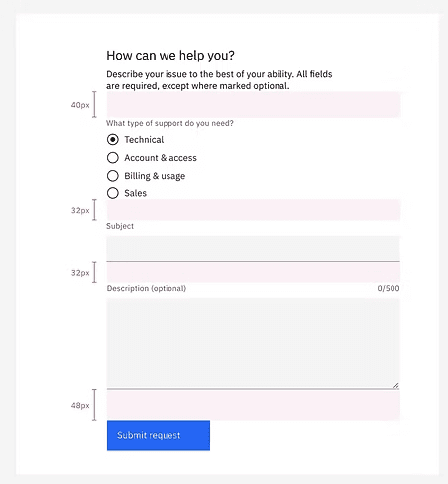
Task: Click the Description textarea resize handle icon
Action: point(396,385)
